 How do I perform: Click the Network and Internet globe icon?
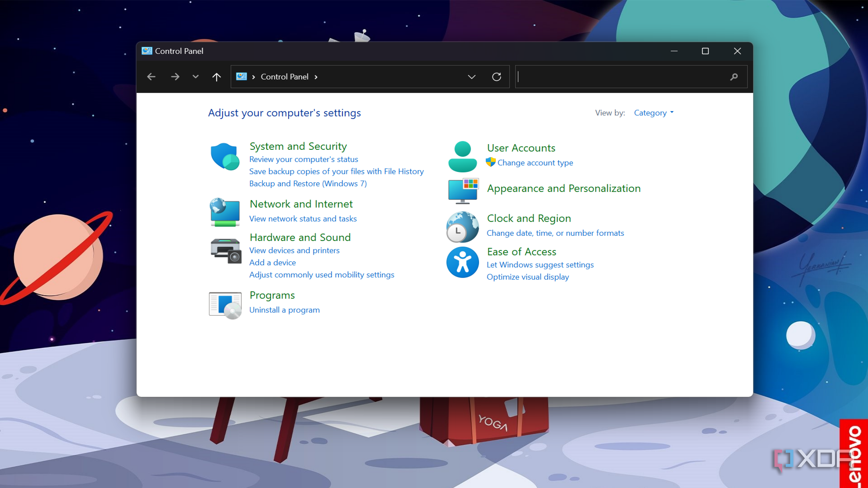[x=225, y=212]
